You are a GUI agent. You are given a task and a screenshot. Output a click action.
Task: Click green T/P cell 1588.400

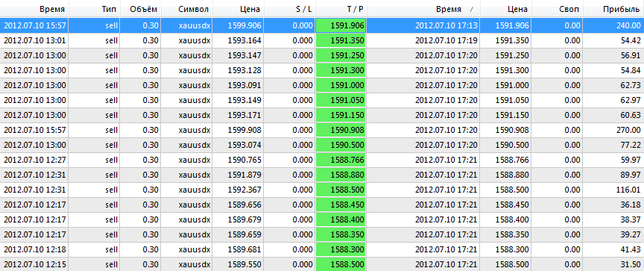[341, 219]
